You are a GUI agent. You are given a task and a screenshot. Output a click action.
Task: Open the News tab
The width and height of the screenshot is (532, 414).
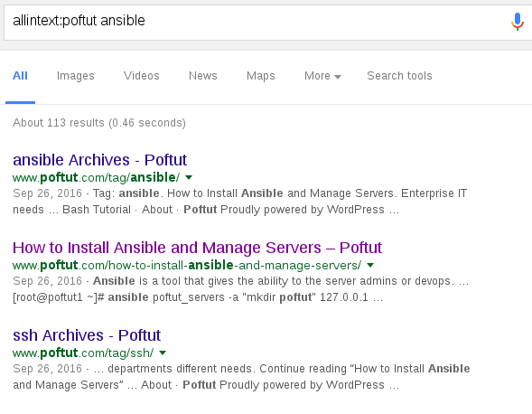coord(203,76)
